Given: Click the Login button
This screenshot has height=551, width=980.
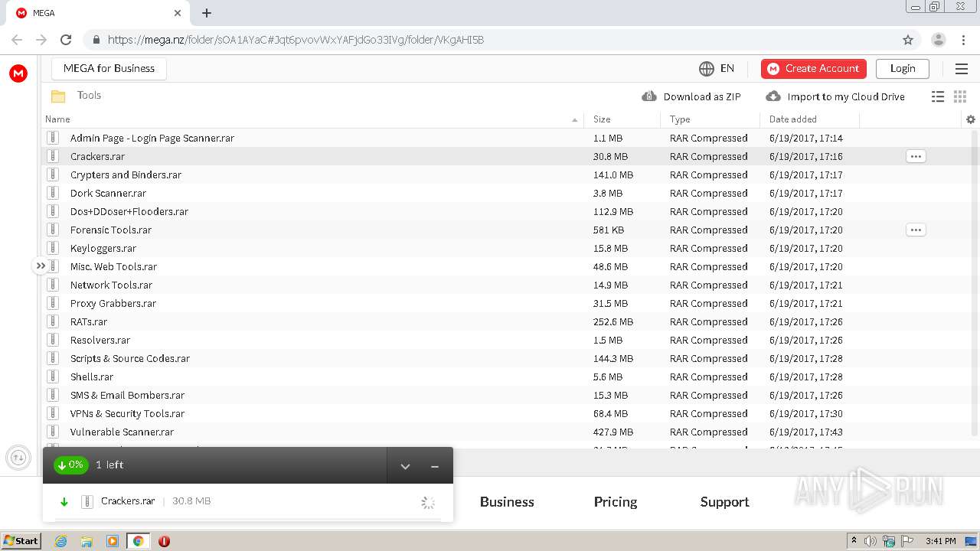Looking at the screenshot, I should pyautogui.click(x=903, y=69).
